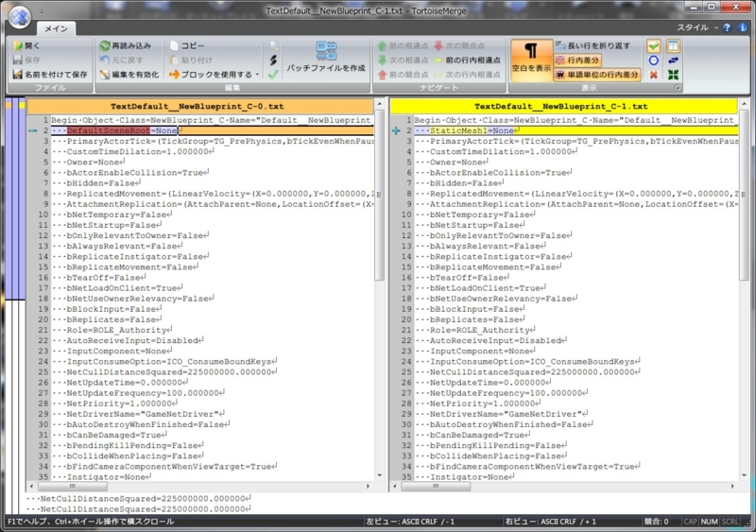Toggle the highlighted green check view button
The image size is (756, 532).
tap(653, 45)
